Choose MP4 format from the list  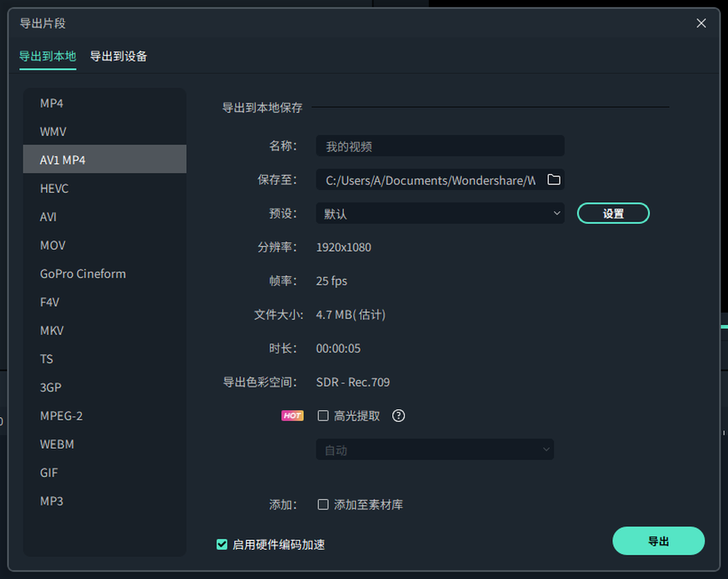[52, 104]
